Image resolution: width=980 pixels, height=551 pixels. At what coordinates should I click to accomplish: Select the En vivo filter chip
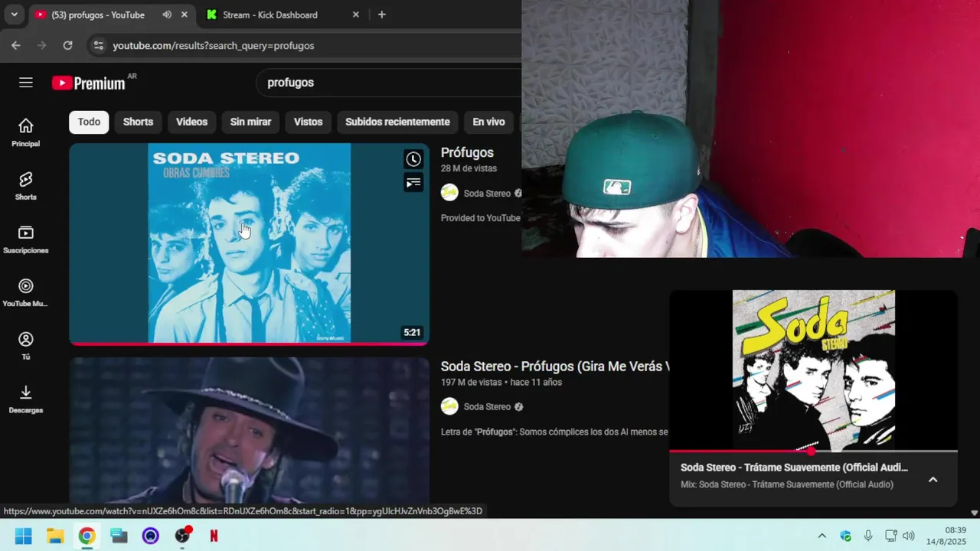pos(488,122)
